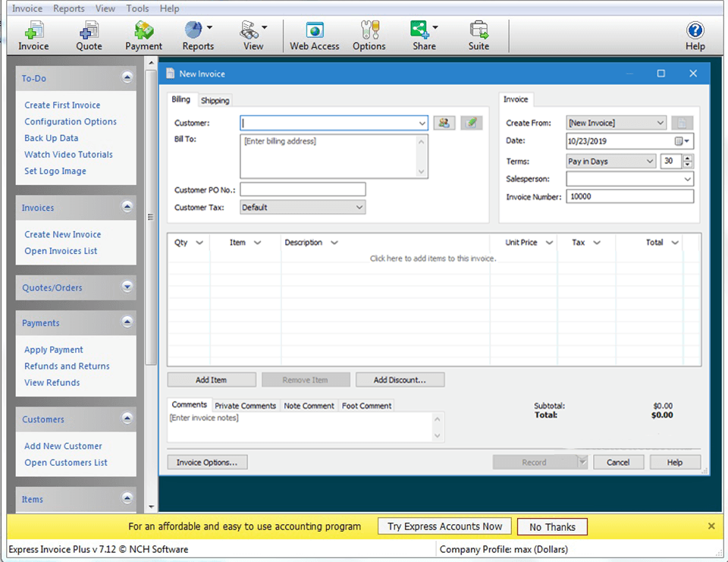Screen dimensions: 728x562
Task: Switch to the Shipping tab
Action: 215,99
